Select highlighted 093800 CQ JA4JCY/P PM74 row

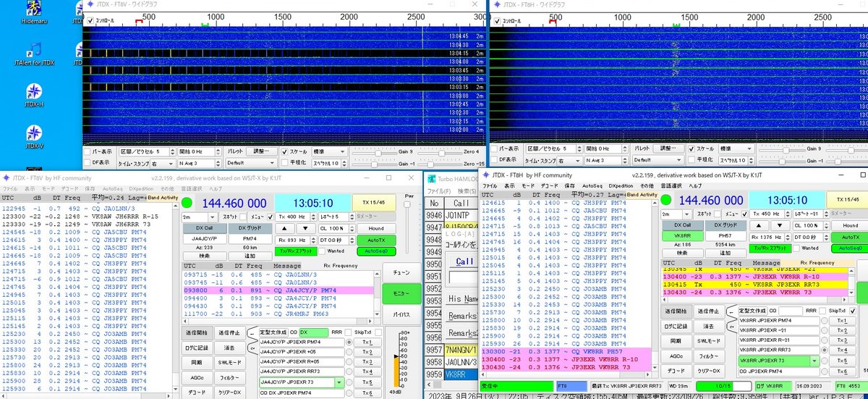pos(278,290)
